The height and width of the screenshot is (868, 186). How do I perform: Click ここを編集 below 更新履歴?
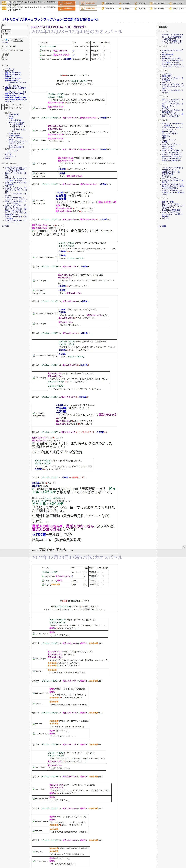point(162,226)
